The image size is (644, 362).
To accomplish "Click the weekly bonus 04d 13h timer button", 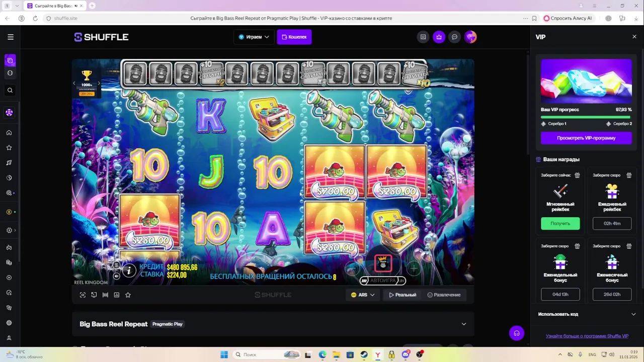I will click(560, 294).
